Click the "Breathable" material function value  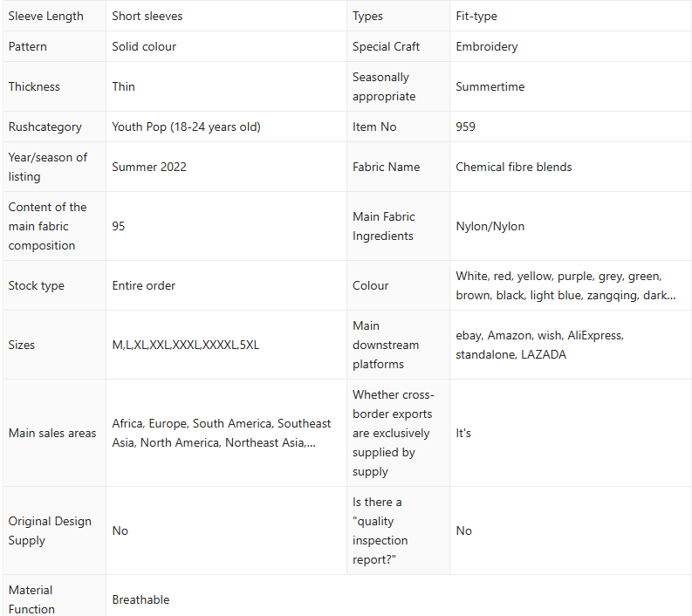[140, 599]
